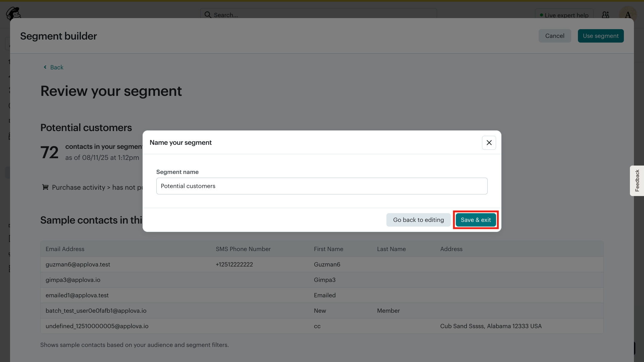Viewport: 644px width, 362px height.
Task: Close the Name your segment dialog
Action: (489, 143)
